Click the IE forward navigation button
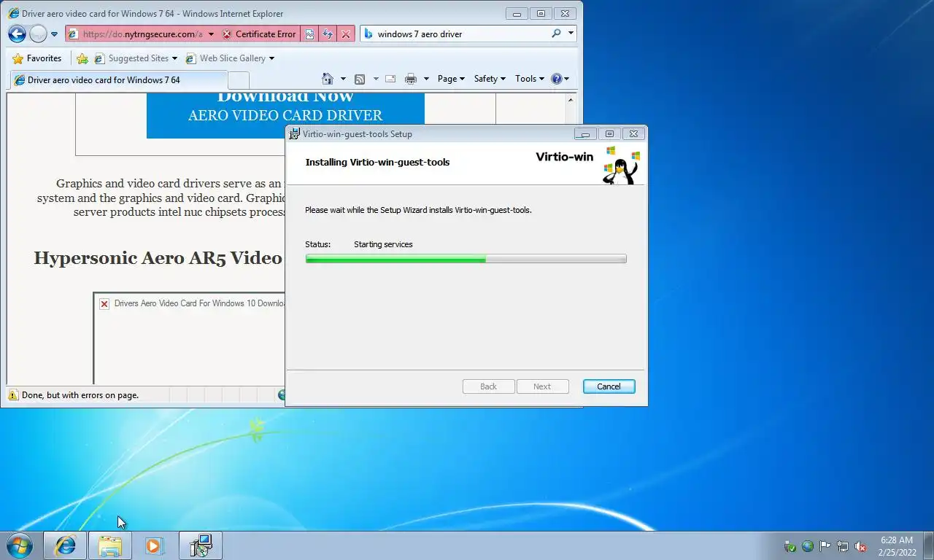Image resolution: width=934 pixels, height=560 pixels. [x=38, y=34]
